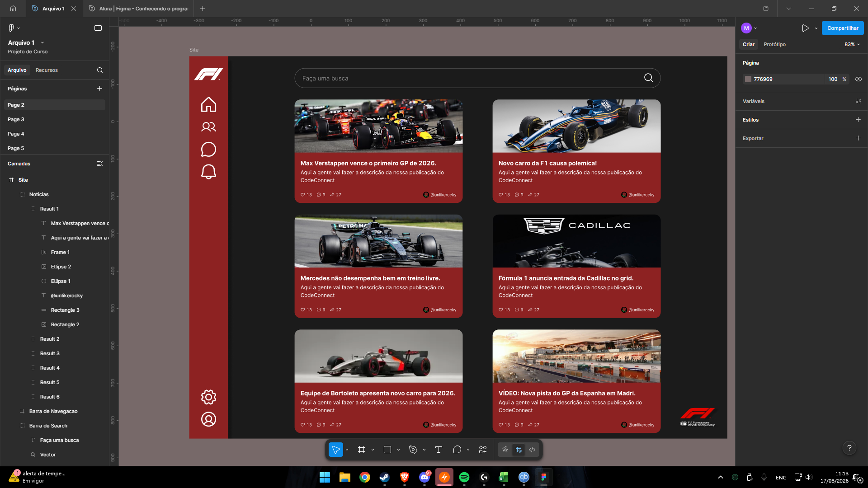Click the search icon in the Arquivo panel
This screenshot has height=488, width=868.
pos(99,70)
